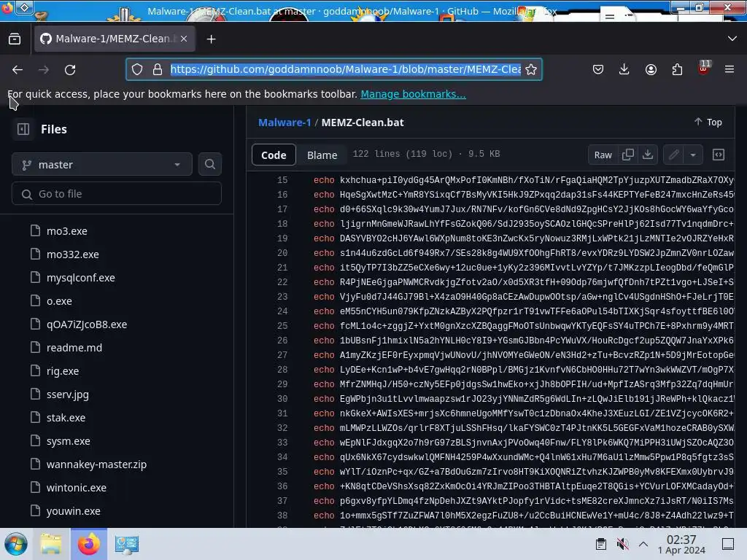Unmute the volume tray icon

tap(622, 544)
